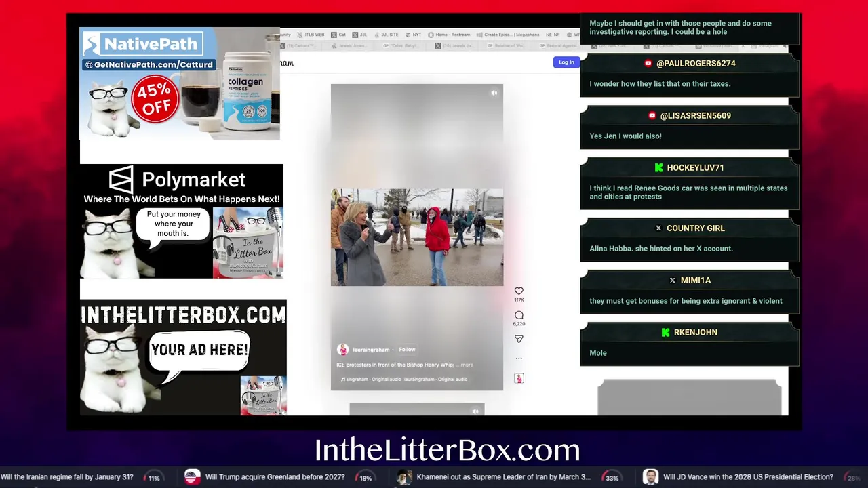Click the InTheLitterBox.com bottom banner text
Screen dimensions: 868x488
coord(448,450)
